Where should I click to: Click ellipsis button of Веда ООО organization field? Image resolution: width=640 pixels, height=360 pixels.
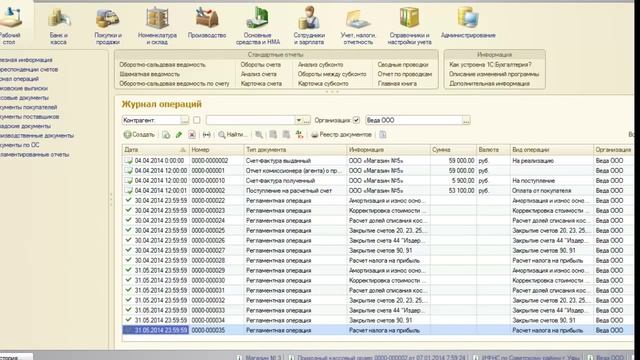466,120
